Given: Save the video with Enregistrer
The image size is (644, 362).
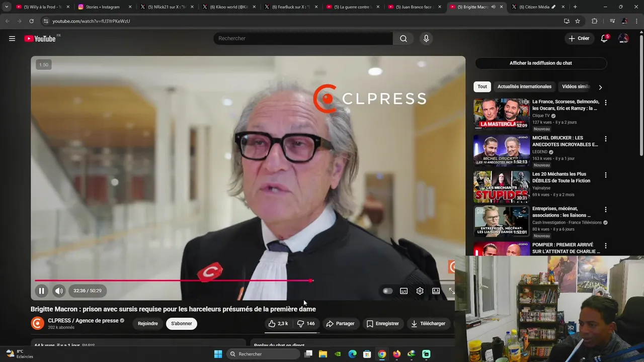Looking at the screenshot, I should tap(382, 324).
